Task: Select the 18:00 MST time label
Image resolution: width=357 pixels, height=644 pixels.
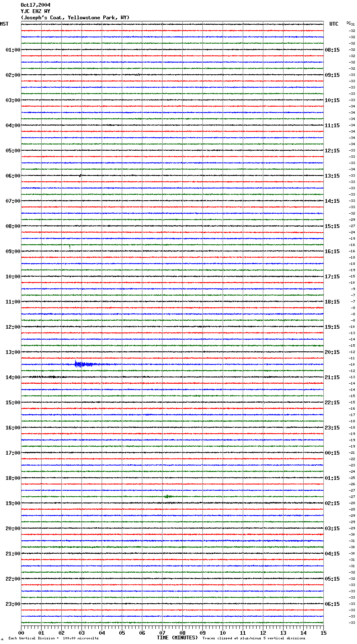Action: click(13, 478)
